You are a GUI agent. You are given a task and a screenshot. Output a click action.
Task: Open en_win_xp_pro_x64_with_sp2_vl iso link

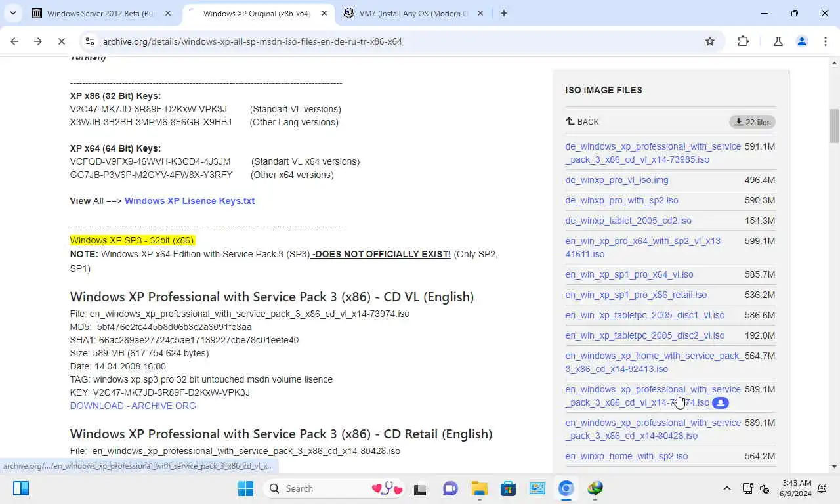(x=644, y=247)
